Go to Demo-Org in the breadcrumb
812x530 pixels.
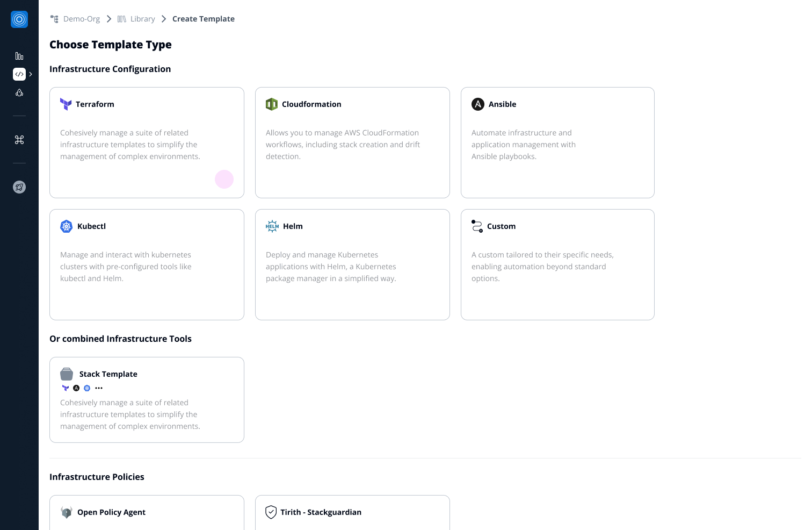pyautogui.click(x=81, y=19)
